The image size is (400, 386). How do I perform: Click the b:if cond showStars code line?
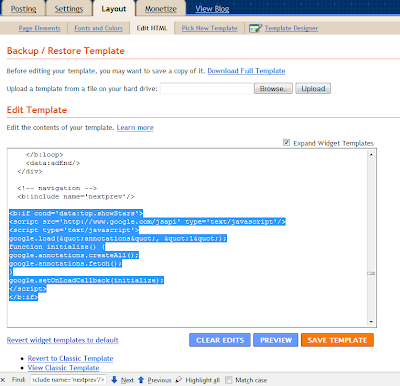pos(76,213)
